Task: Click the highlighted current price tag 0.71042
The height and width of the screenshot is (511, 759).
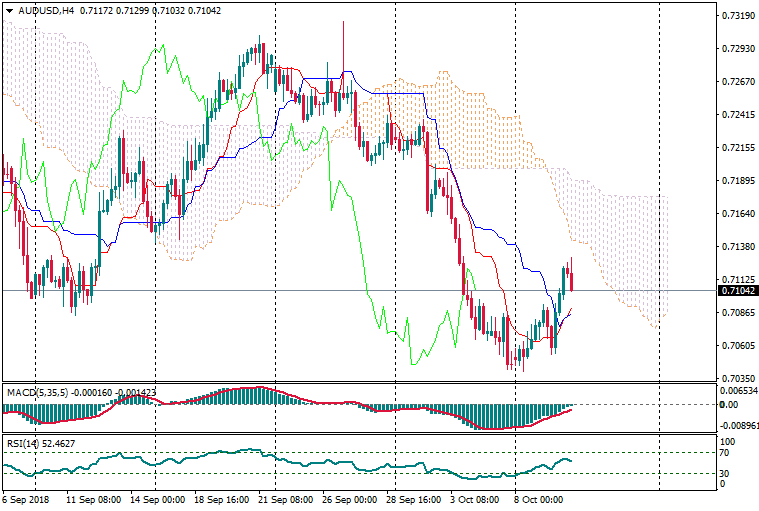Action: point(737,291)
